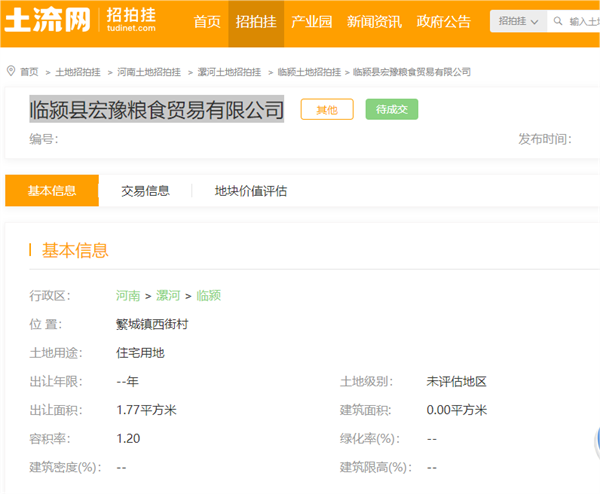Open 首页 in the top navigation
Viewport: 600px width, 494px height.
pyautogui.click(x=207, y=22)
